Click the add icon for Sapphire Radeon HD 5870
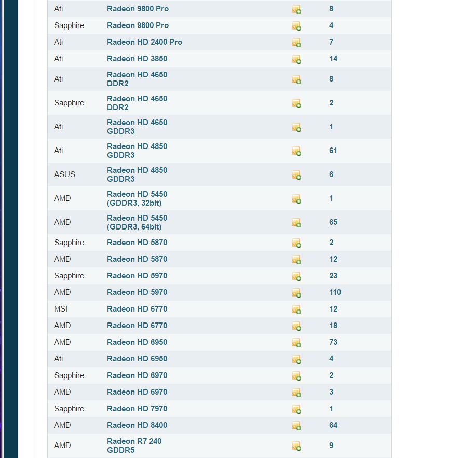Viewport: 476px width, 458px height. 296,243
